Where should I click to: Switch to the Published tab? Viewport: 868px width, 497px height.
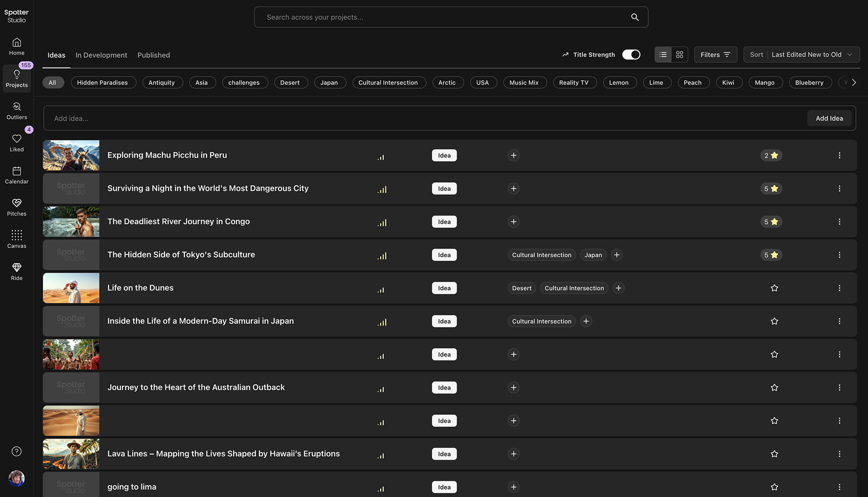click(154, 55)
